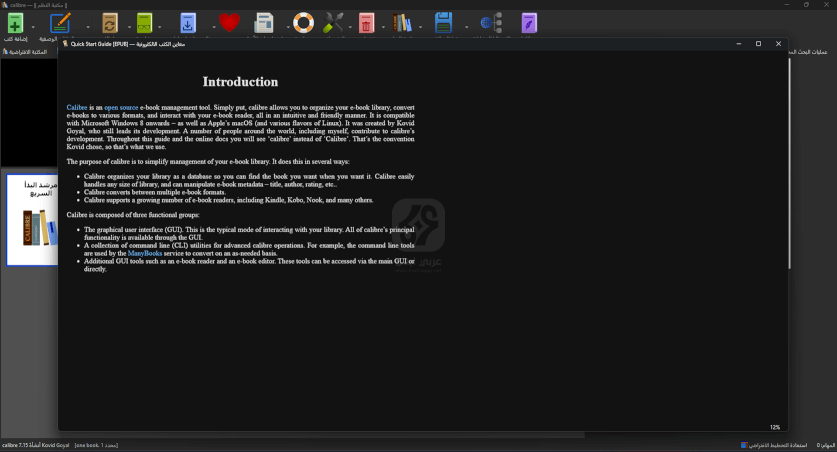Open the 'ManyBooks' link in the text
The height and width of the screenshot is (452, 837).
tap(145, 253)
